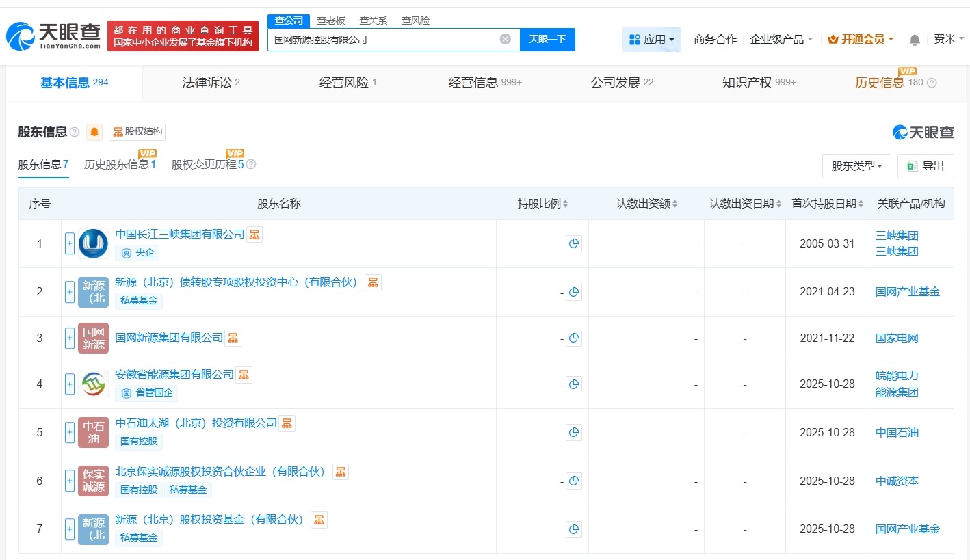Click 三峡集团 company logo thumbnail
The width and height of the screenshot is (970, 560).
[93, 243]
